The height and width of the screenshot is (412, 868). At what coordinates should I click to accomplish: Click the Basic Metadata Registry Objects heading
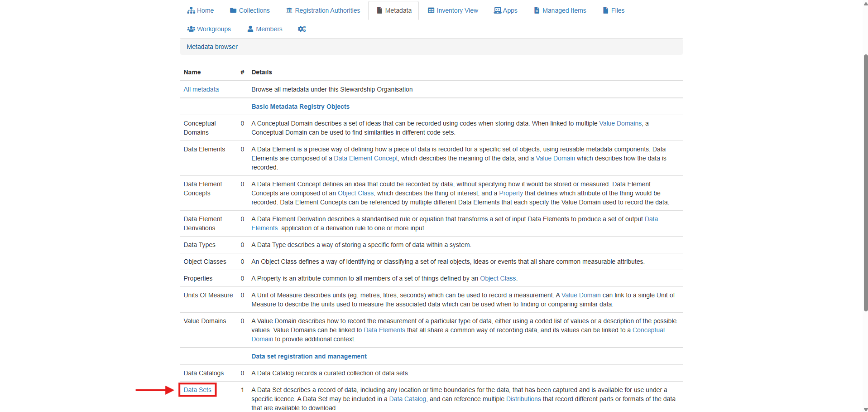pyautogui.click(x=300, y=107)
